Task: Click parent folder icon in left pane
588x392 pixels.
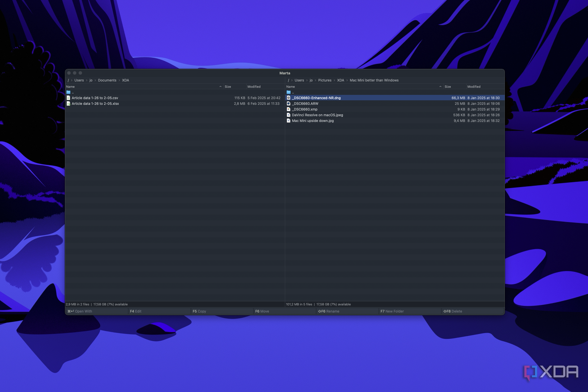Action: (x=68, y=92)
